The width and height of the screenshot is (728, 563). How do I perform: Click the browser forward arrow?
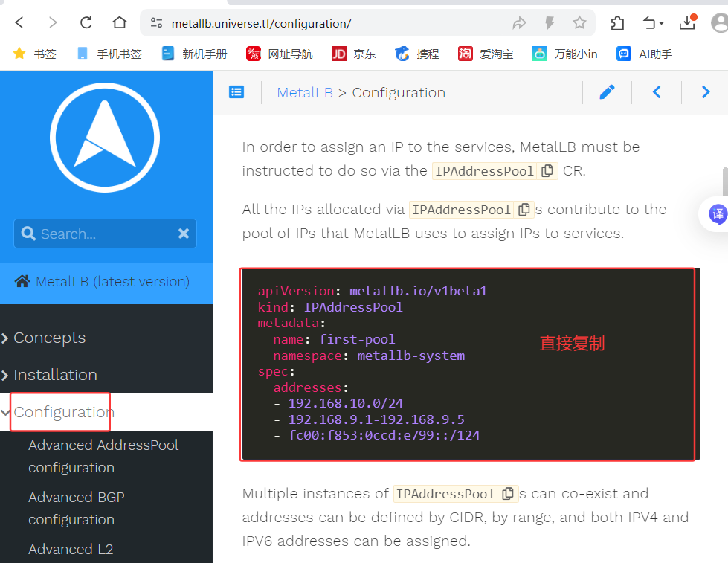click(53, 22)
